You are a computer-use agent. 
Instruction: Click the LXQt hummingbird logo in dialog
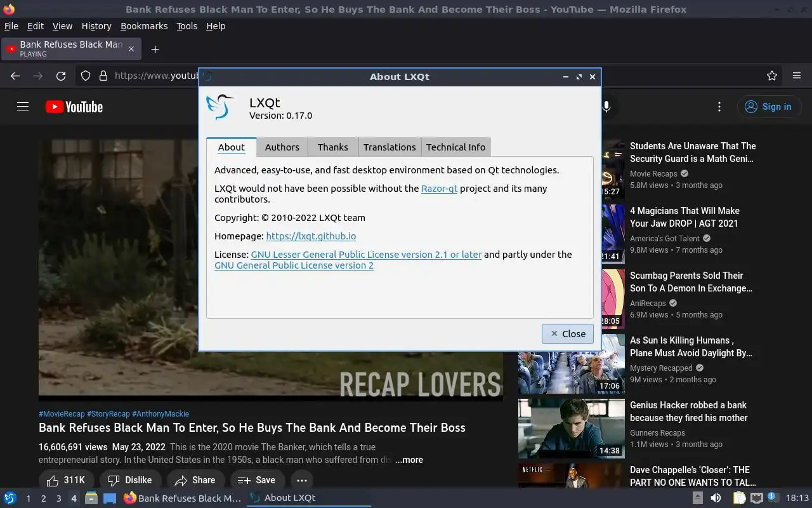[x=221, y=107]
